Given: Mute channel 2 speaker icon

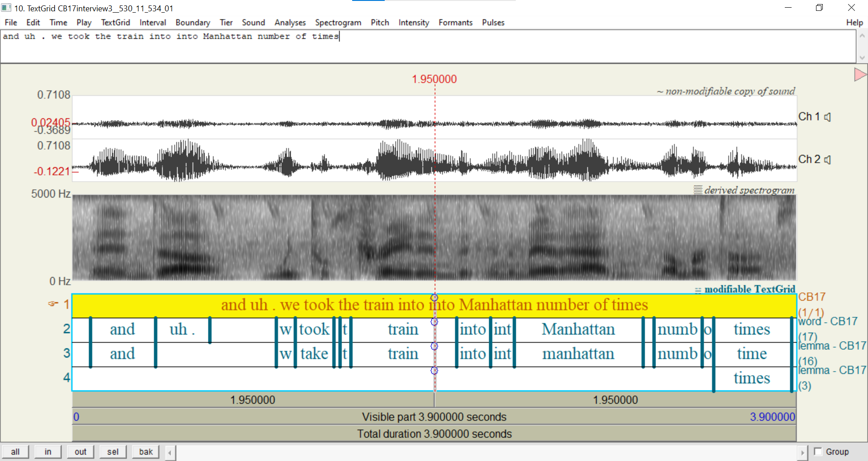Looking at the screenshot, I should click(x=827, y=160).
